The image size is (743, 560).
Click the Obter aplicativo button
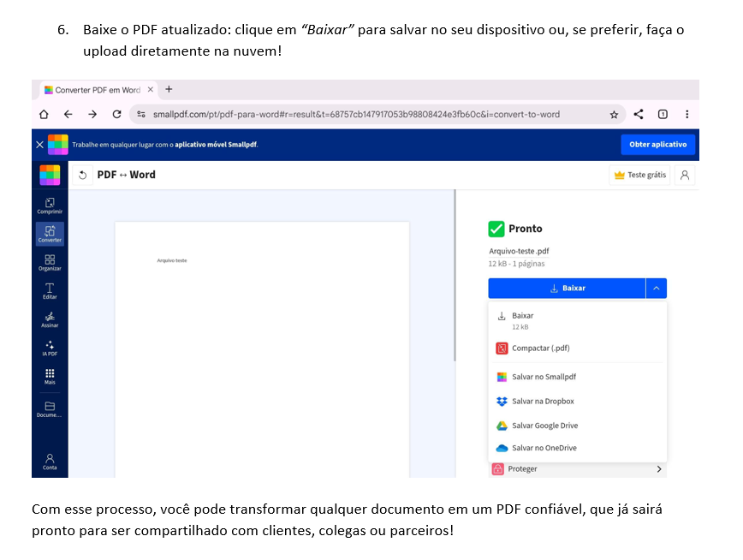657,145
